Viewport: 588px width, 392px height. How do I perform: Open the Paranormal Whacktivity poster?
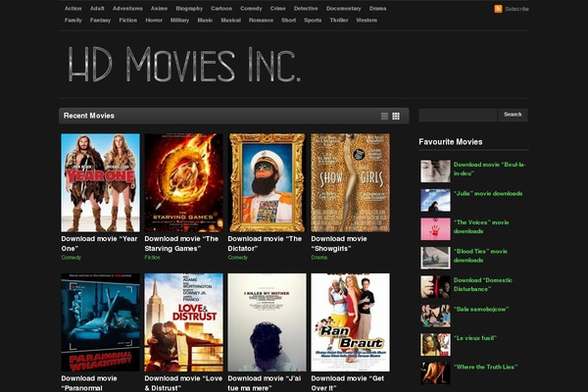100,322
